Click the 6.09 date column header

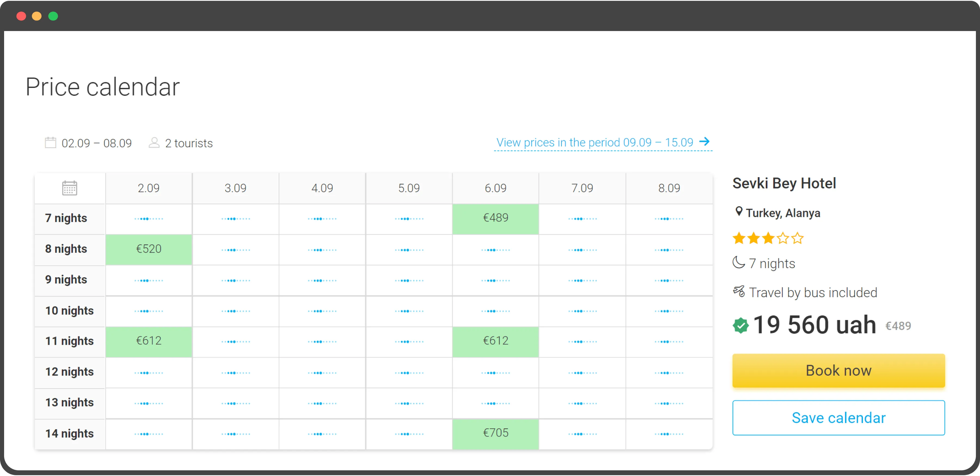point(495,188)
